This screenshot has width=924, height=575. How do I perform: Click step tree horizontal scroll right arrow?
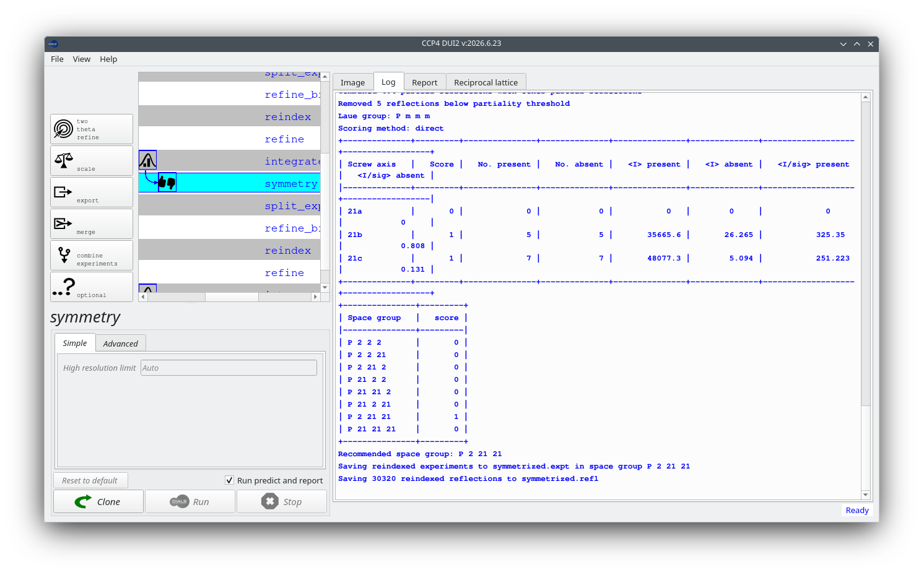(x=315, y=297)
